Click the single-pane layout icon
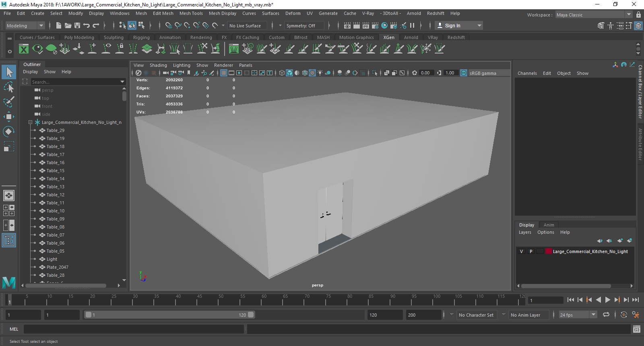The image size is (644, 346). pos(9,196)
